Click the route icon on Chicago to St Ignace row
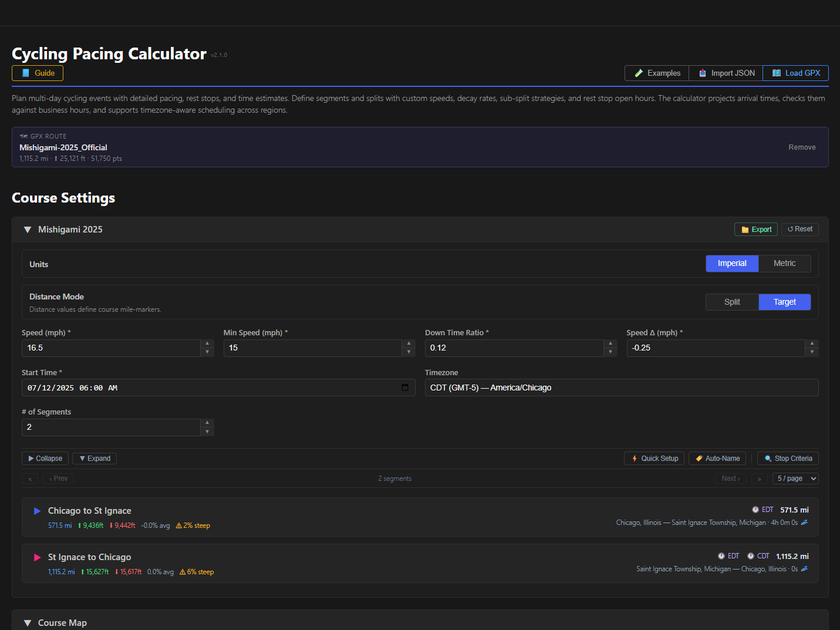Image resolution: width=840 pixels, height=630 pixels. (804, 523)
